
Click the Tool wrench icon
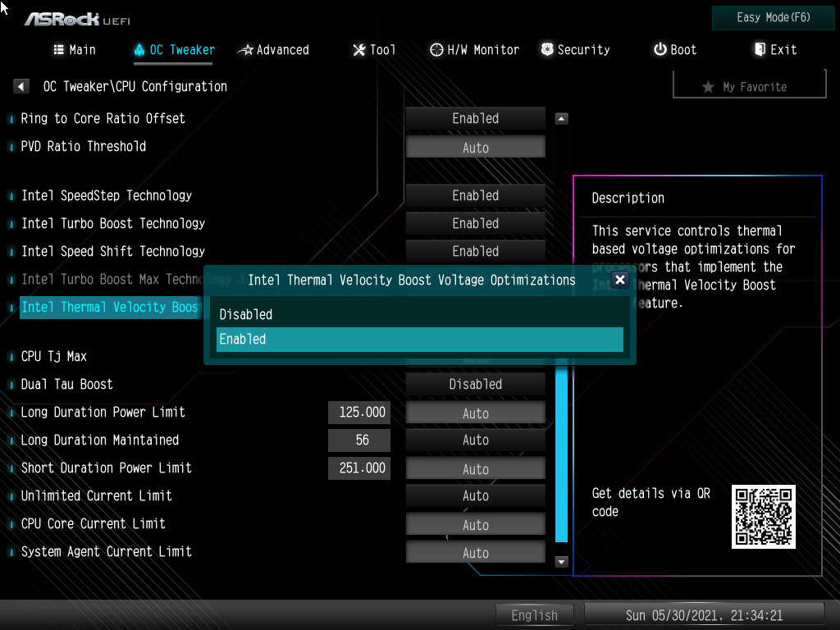click(359, 50)
